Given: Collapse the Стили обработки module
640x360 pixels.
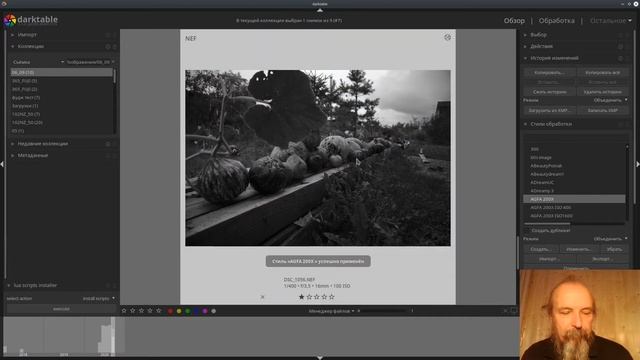Looking at the screenshot, I should pos(525,124).
